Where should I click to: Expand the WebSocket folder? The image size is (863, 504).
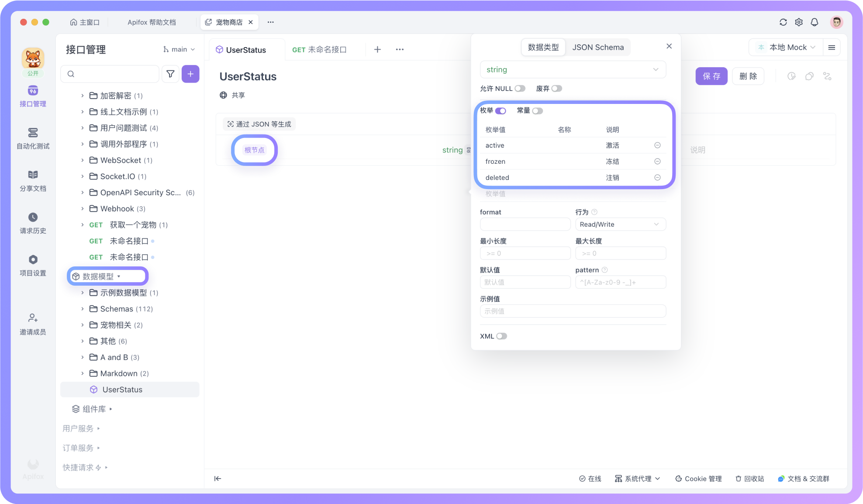click(82, 160)
